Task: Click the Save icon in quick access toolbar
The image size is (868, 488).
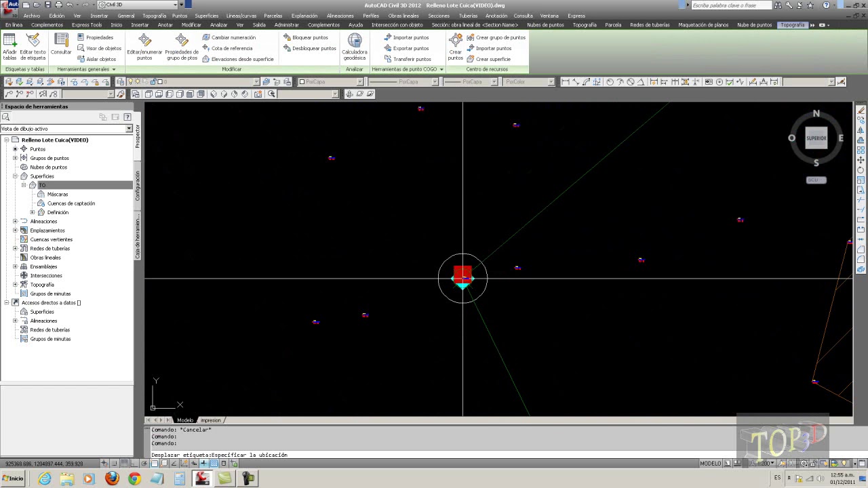Action: (47, 5)
